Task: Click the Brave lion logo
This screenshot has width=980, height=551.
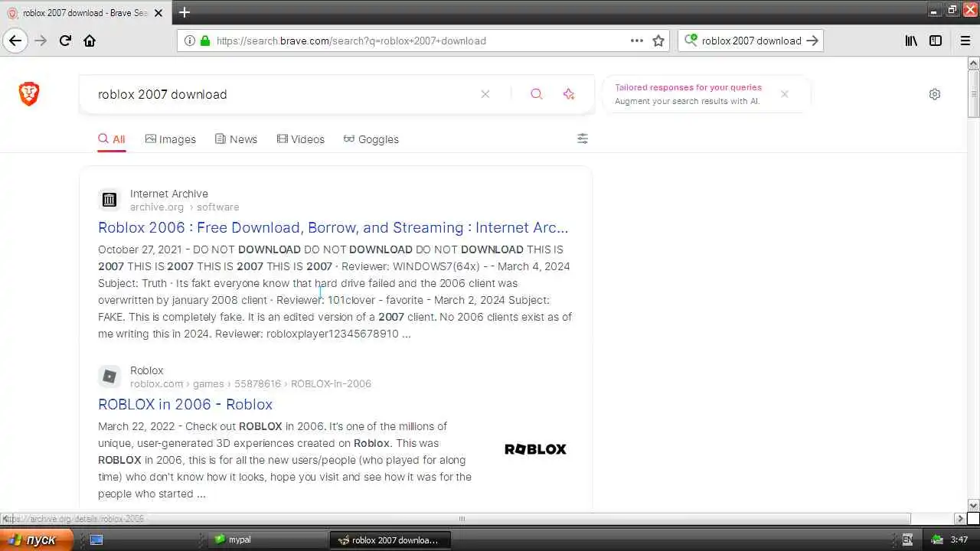Action: point(29,94)
